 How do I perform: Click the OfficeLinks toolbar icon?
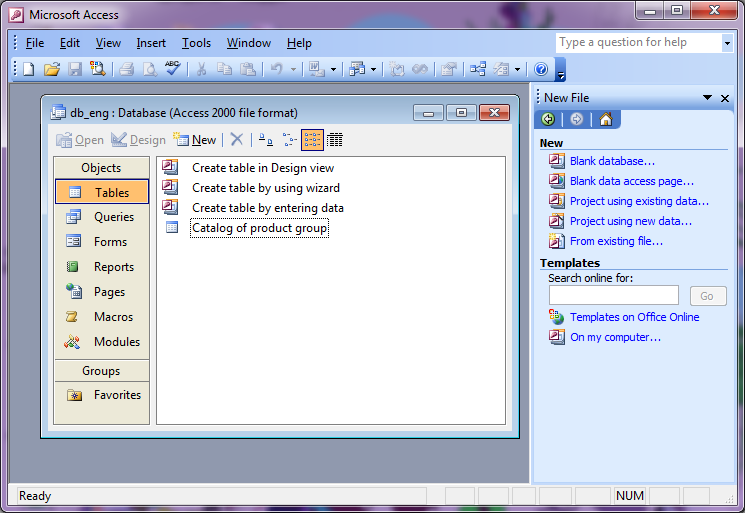(x=316, y=69)
